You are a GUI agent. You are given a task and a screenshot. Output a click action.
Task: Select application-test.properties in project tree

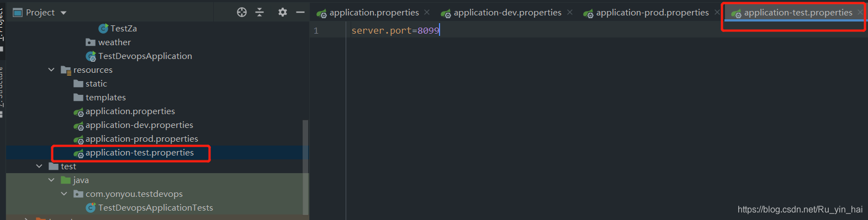click(140, 152)
